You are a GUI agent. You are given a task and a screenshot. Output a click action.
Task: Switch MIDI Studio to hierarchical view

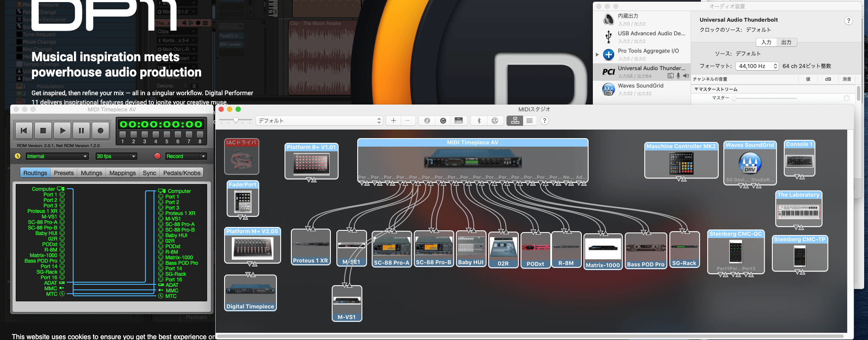pyautogui.click(x=515, y=121)
